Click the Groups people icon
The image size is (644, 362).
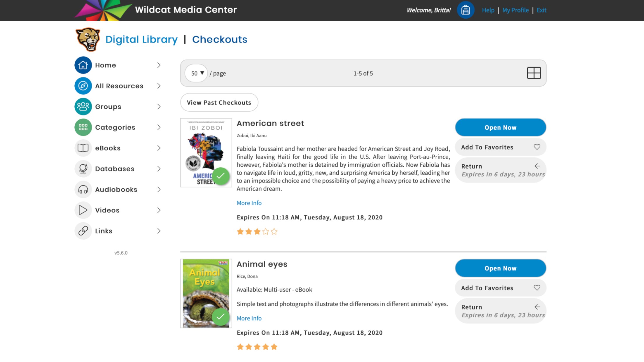point(83,107)
